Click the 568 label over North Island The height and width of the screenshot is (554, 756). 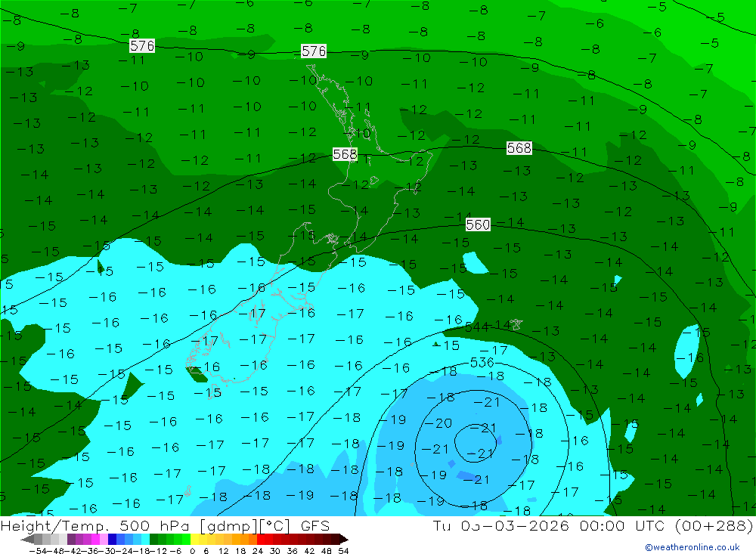pyautogui.click(x=345, y=154)
